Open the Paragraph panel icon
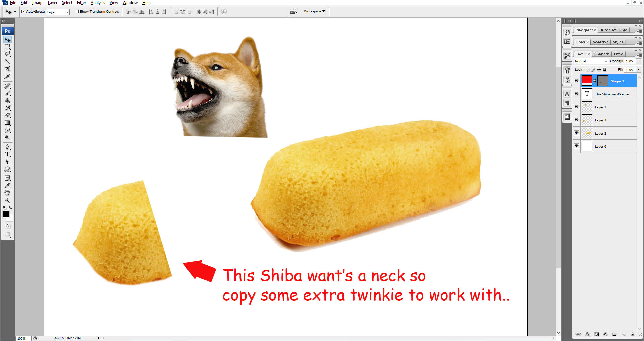This screenshot has width=644, height=341. [x=567, y=103]
